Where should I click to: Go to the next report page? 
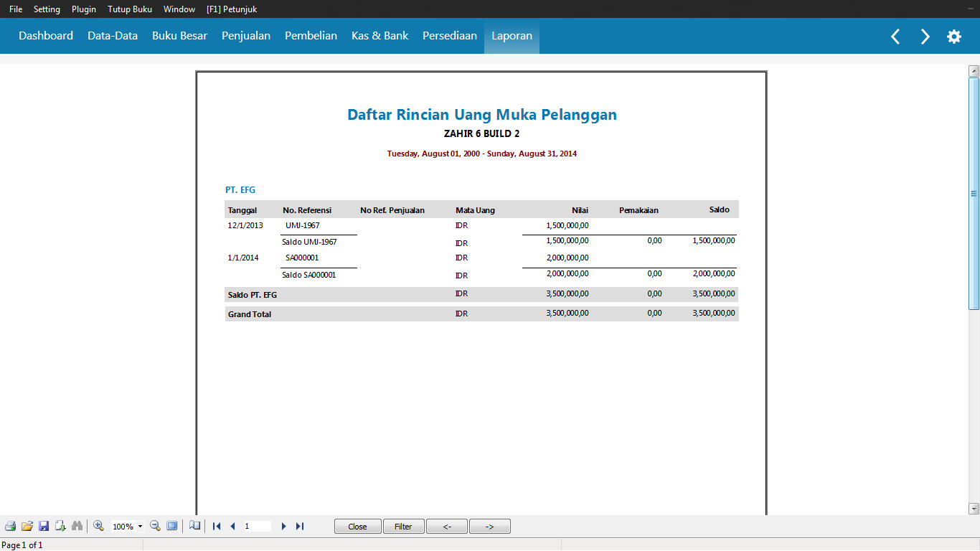284,526
